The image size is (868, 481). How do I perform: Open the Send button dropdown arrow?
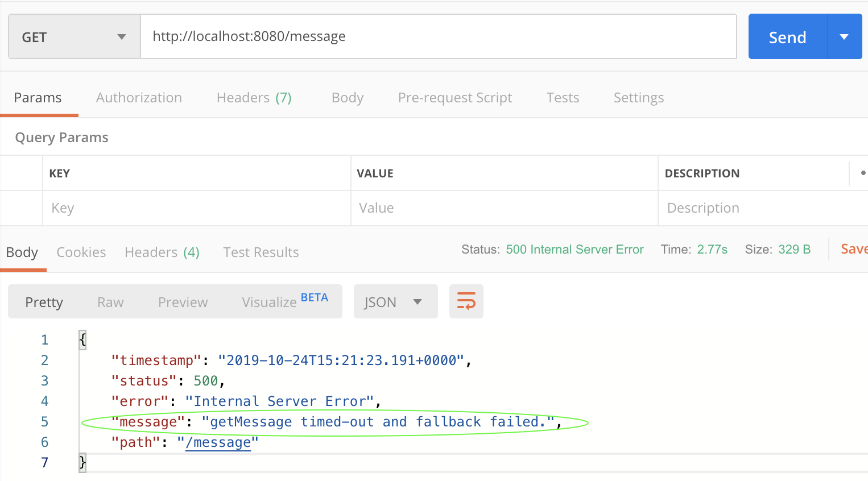coord(844,37)
